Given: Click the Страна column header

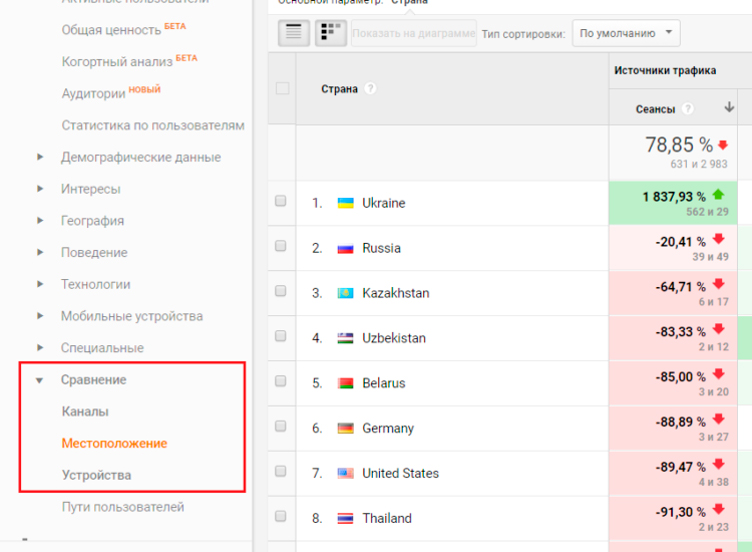Looking at the screenshot, I should [x=339, y=89].
